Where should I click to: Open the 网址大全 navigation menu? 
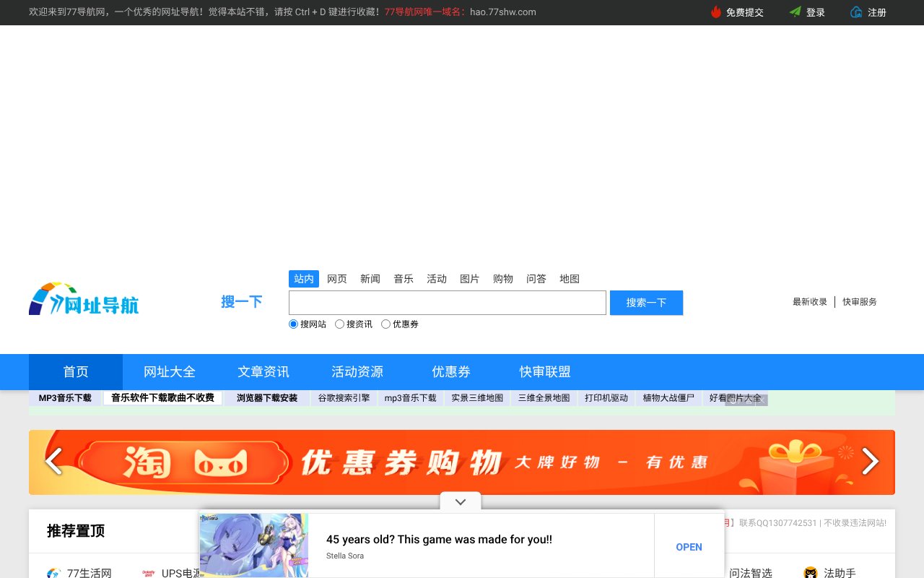click(170, 371)
